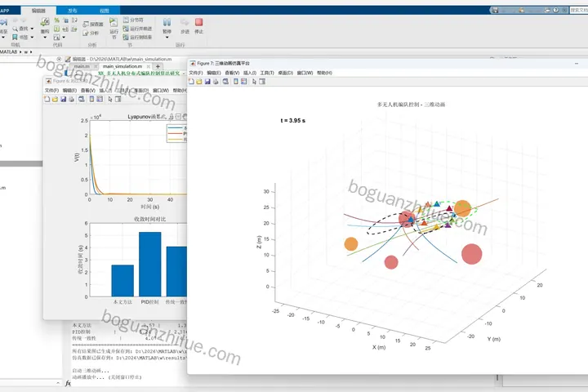The image size is (588, 392).
Task: Switch to the Publish (发布) ribbon tab
Action: click(x=73, y=11)
